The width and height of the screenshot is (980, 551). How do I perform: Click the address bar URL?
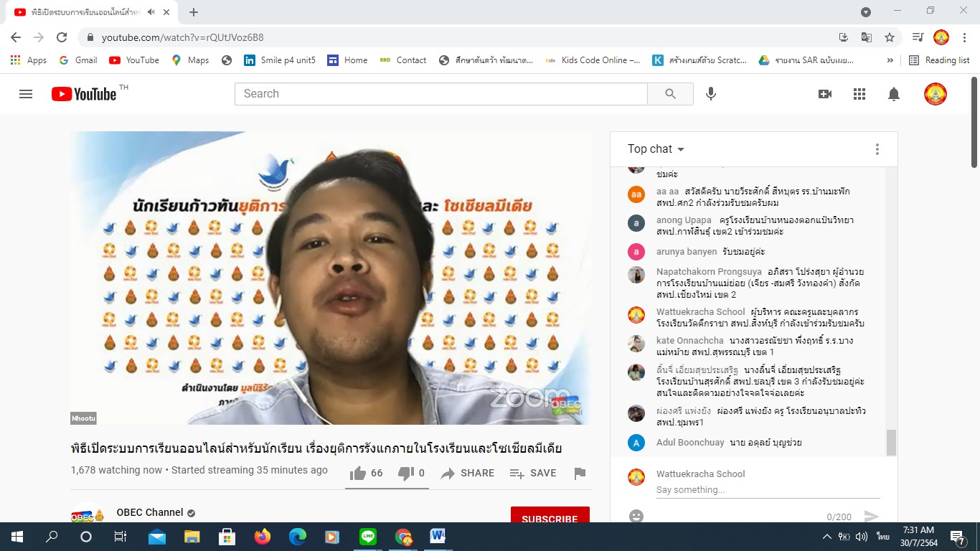pyautogui.click(x=182, y=37)
